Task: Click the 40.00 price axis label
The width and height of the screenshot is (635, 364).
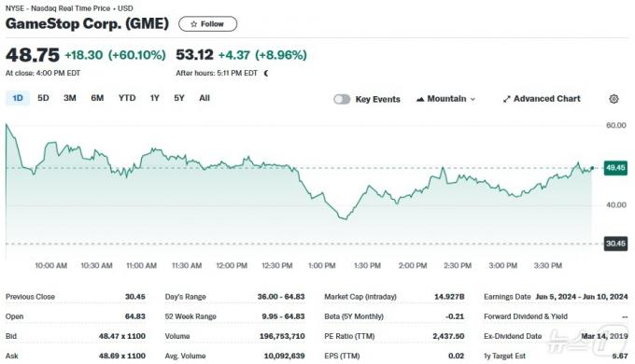Action: click(616, 205)
